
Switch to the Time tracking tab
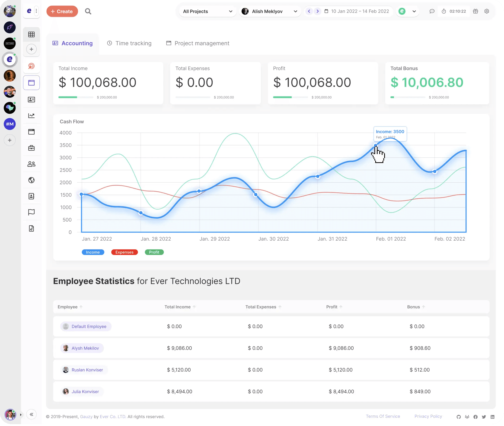tap(129, 43)
